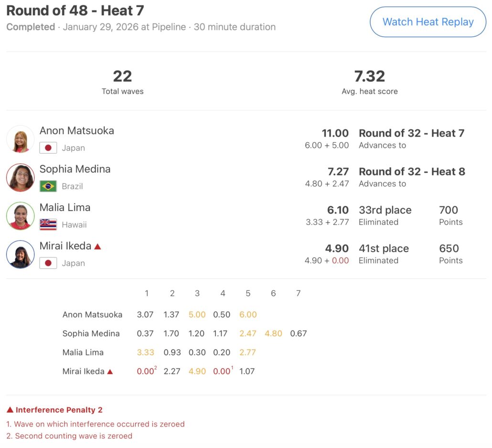Click Sophia Medina's name in the results list
The height and width of the screenshot is (448, 492).
(75, 169)
